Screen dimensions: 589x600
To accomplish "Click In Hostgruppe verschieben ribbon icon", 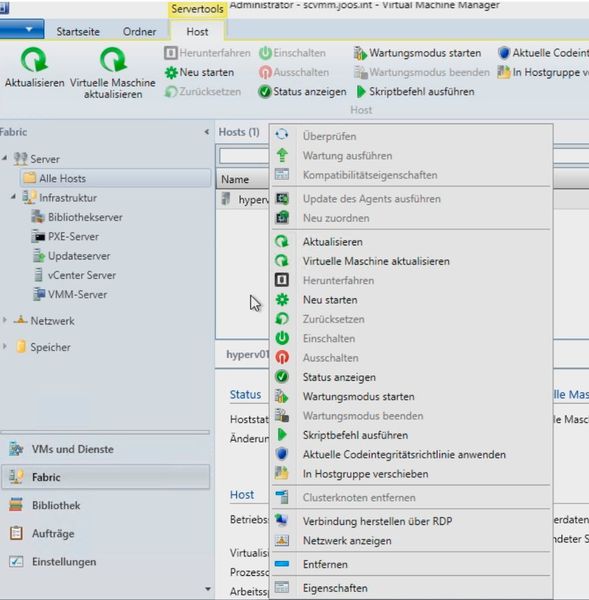I will tap(504, 72).
